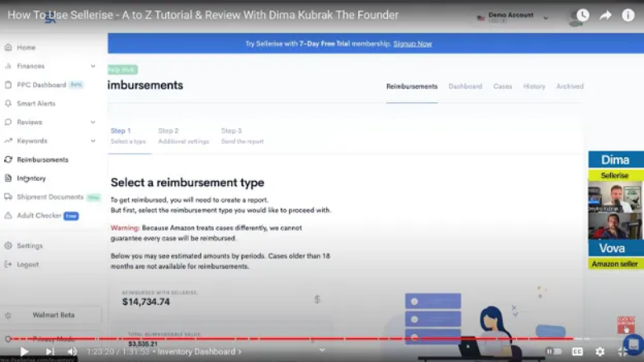Expand the Inventory Dashboard chapter chevron
This screenshot has width=644, height=362.
tap(240, 352)
